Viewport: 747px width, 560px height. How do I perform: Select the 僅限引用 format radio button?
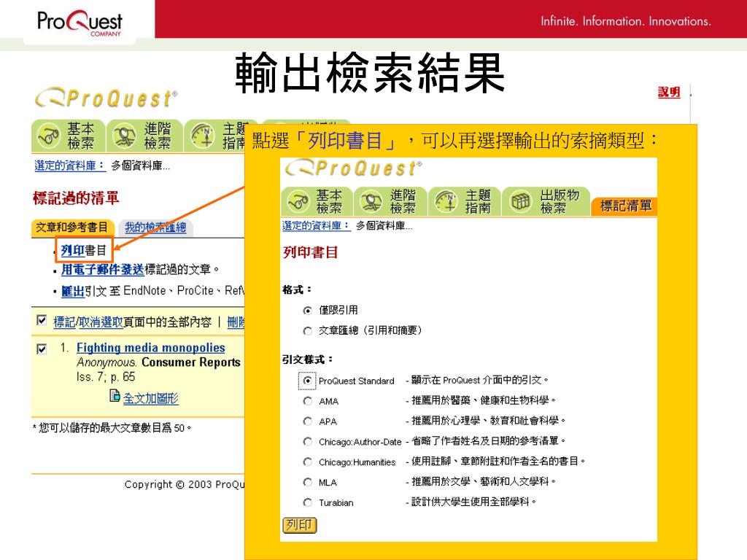click(308, 311)
